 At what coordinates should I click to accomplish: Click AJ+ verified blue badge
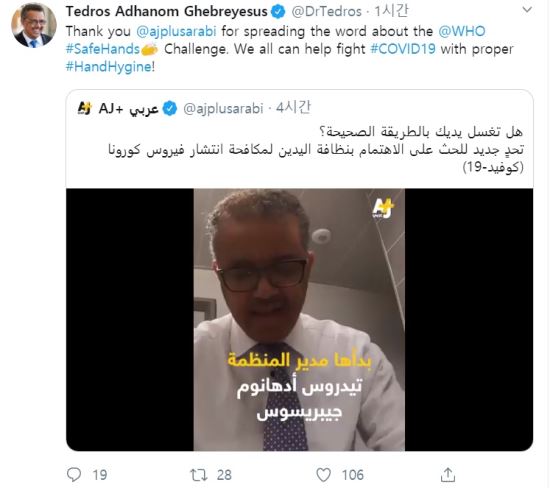[x=170, y=108]
